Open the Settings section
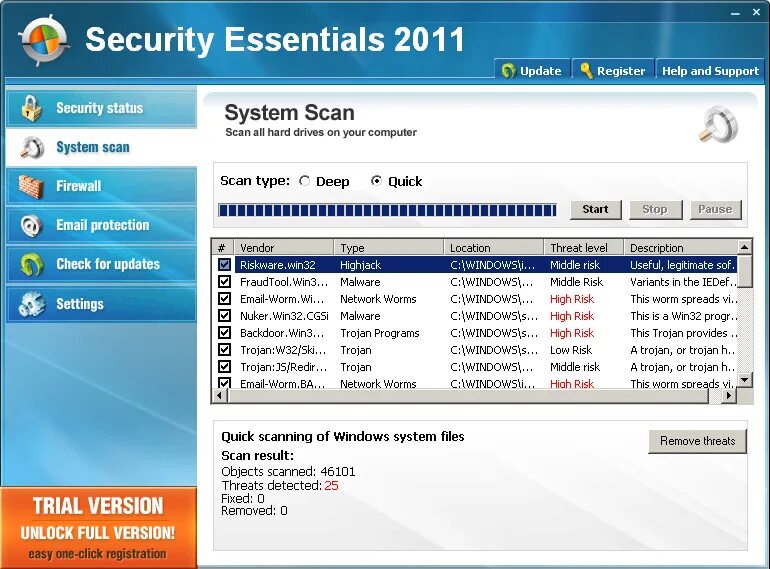This screenshot has width=770, height=569. click(x=102, y=303)
